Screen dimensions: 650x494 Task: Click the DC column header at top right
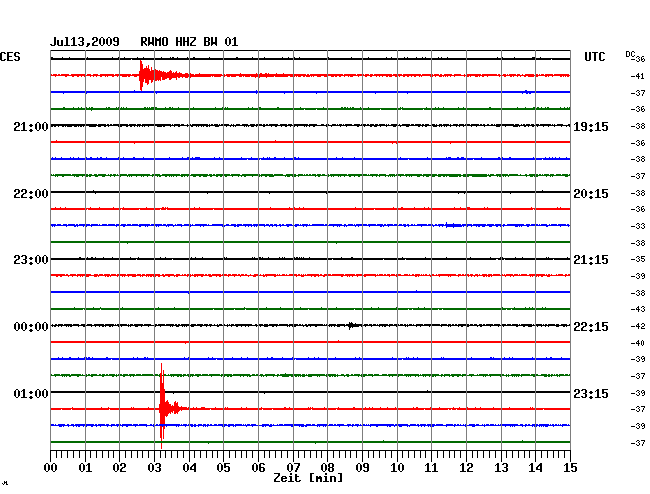click(630, 54)
